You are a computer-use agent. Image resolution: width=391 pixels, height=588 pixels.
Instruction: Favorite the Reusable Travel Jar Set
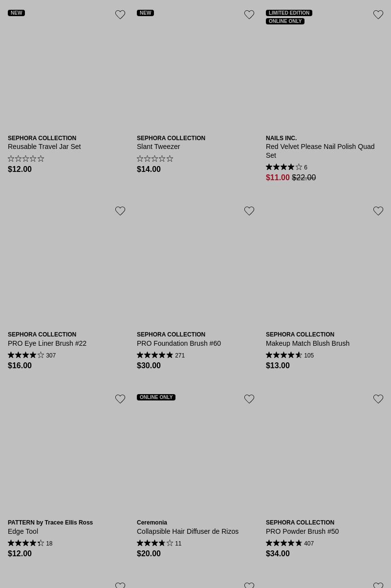pos(120,15)
